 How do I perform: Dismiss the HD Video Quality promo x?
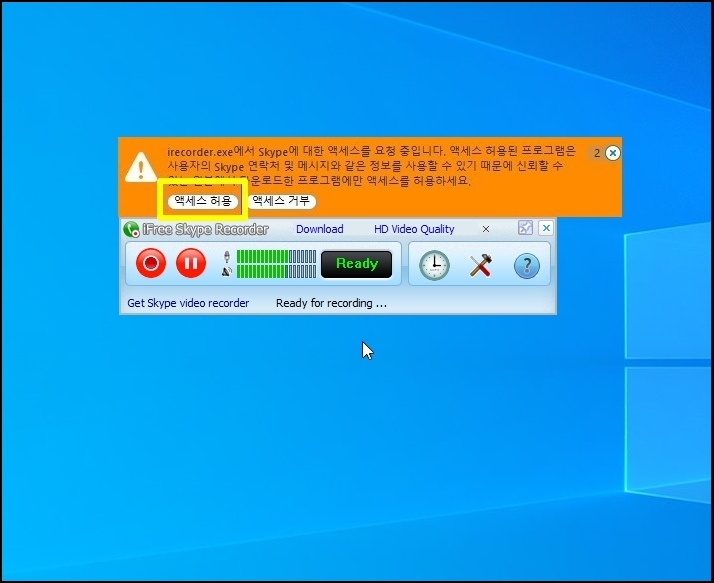[x=486, y=229]
